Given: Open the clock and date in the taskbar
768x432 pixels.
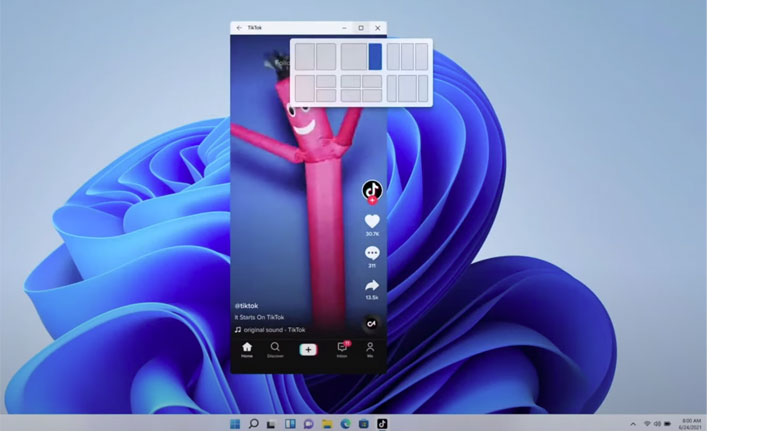Looking at the screenshot, I should pos(691,424).
